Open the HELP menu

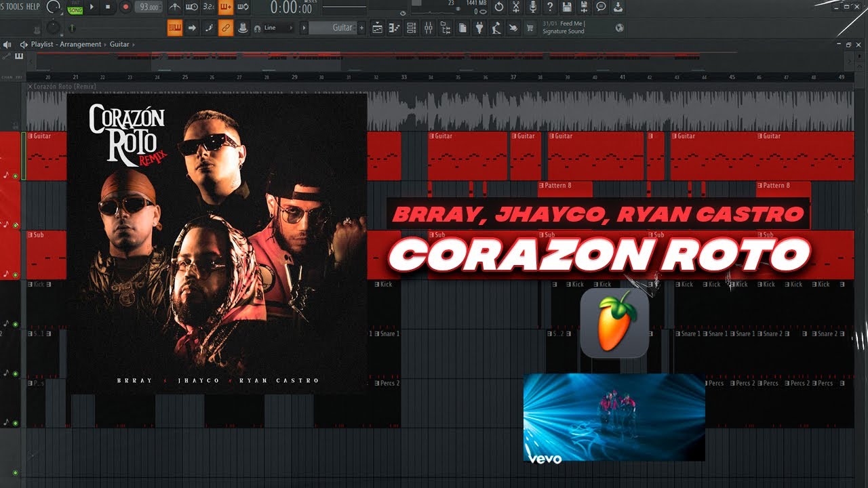(33, 7)
